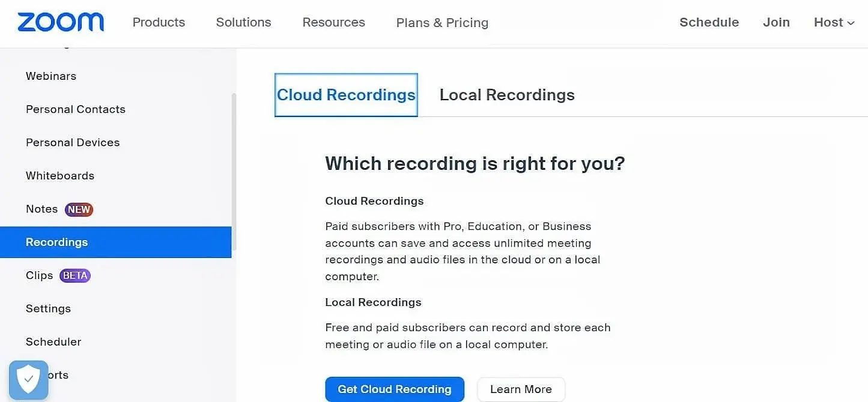Click the BETA badge beside Clips
The image size is (868, 402).
75,275
